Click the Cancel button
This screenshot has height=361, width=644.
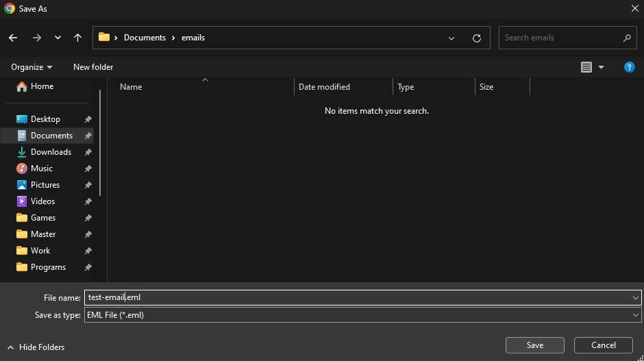pos(604,345)
